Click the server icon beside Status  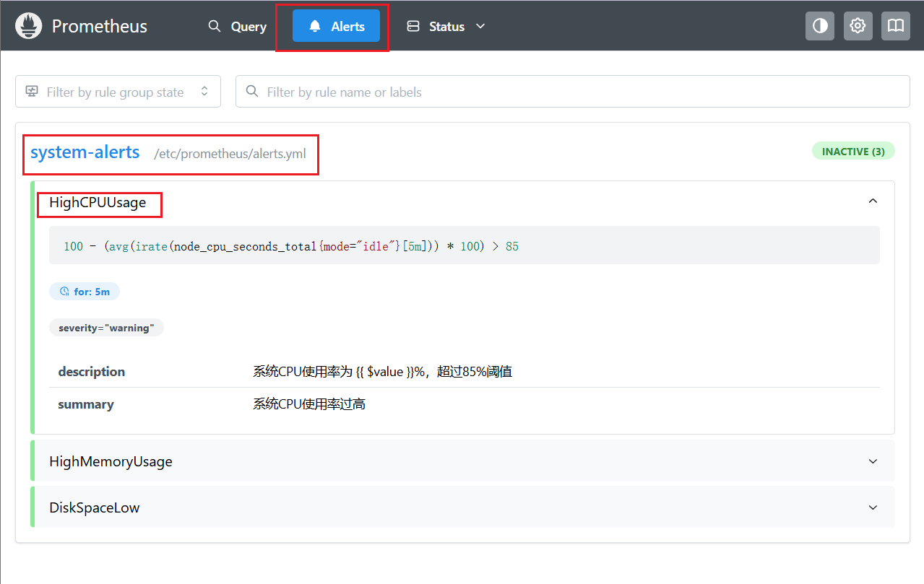(413, 26)
